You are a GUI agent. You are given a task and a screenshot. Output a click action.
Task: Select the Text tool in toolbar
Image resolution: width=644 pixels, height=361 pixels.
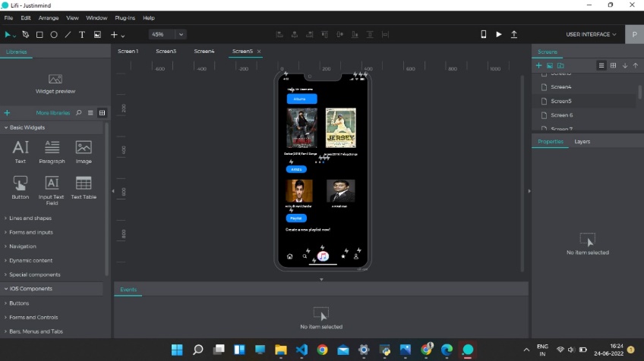click(82, 34)
